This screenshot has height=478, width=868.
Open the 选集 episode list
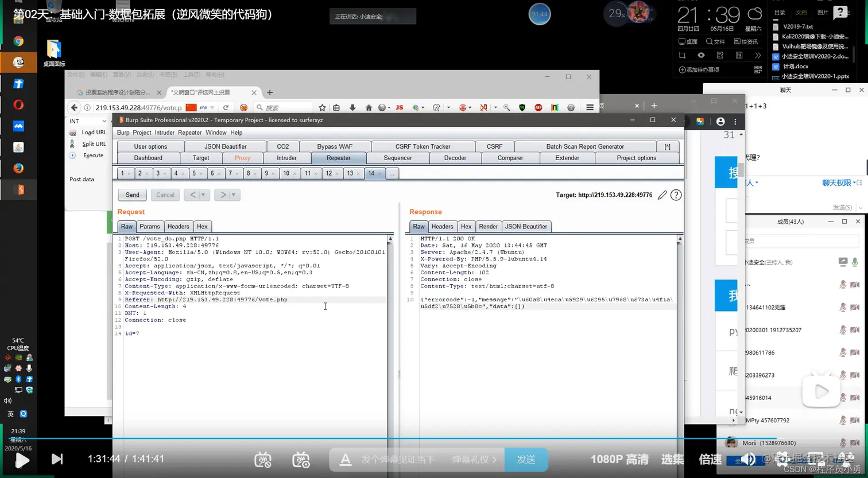pos(672,460)
